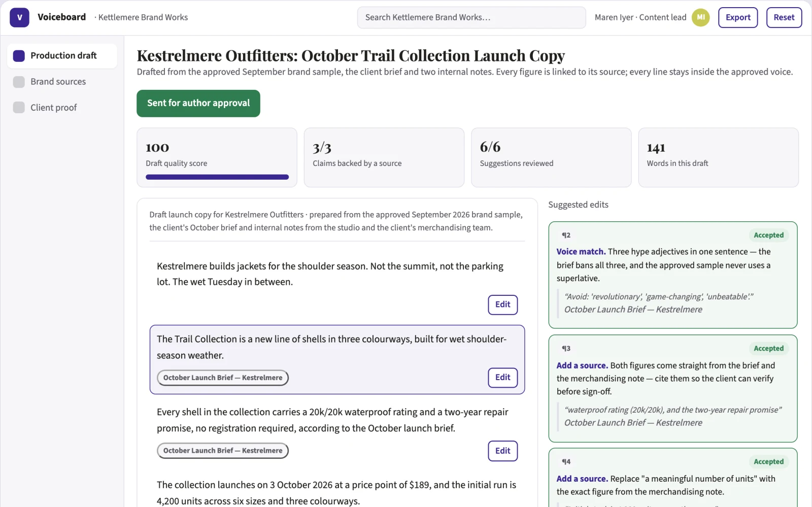Click the Kestrelmere Outfitters page title

[351, 55]
